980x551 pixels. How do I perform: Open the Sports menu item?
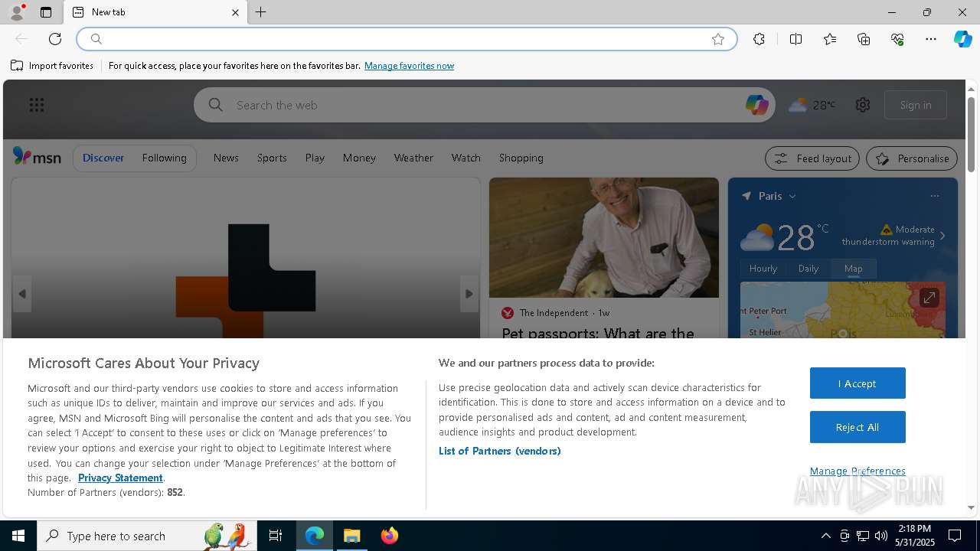pyautogui.click(x=272, y=158)
